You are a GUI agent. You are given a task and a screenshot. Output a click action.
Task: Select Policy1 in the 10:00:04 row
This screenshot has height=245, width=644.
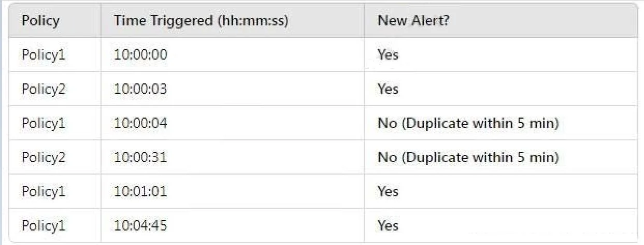(x=44, y=123)
